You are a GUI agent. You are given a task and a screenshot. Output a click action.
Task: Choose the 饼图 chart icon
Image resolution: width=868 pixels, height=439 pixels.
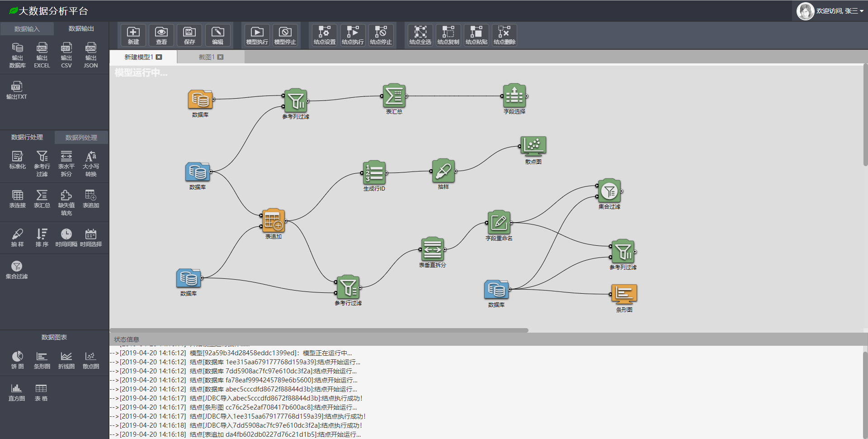tap(17, 360)
